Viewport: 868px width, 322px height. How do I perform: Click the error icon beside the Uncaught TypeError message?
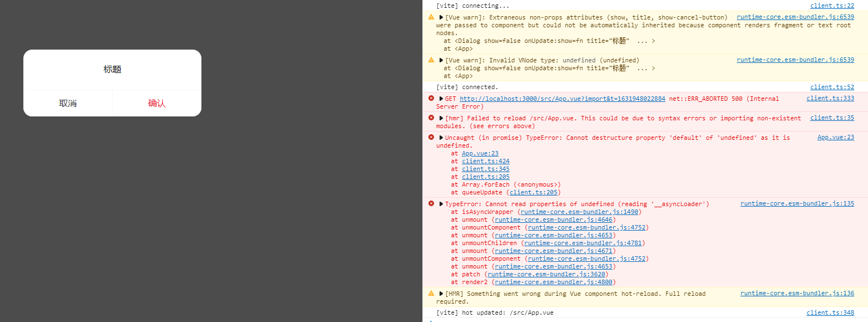click(431, 137)
